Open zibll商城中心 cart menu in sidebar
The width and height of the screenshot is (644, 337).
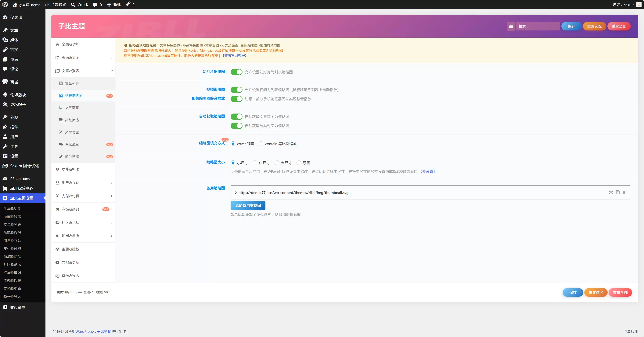click(x=23, y=188)
